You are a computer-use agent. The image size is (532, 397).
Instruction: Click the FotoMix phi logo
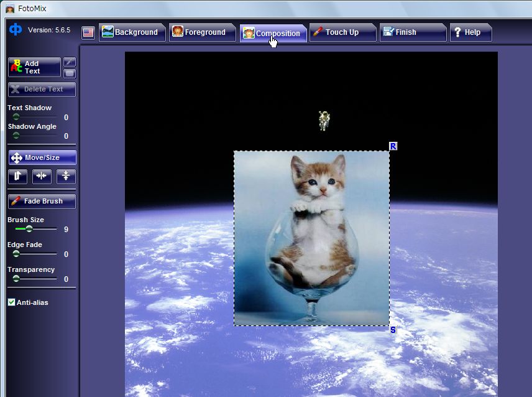coord(16,29)
